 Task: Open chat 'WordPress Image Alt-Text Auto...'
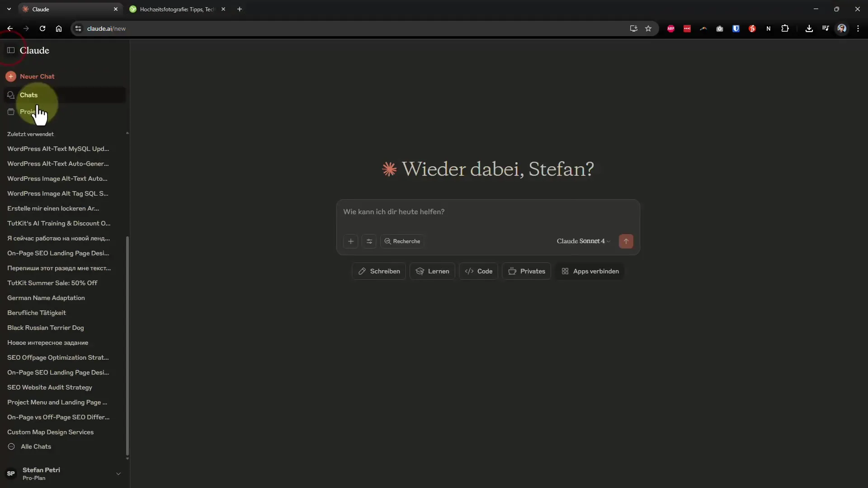pos(57,178)
